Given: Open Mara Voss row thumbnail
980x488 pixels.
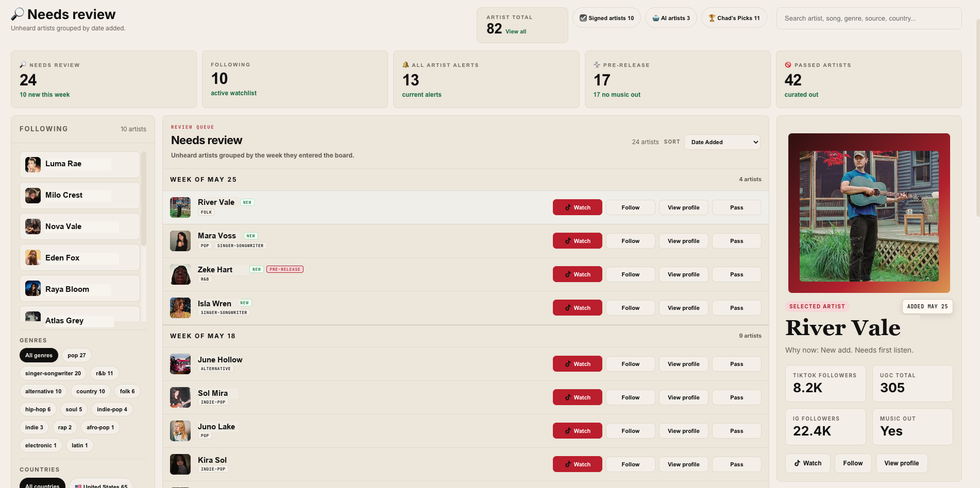Looking at the screenshot, I should (x=180, y=241).
